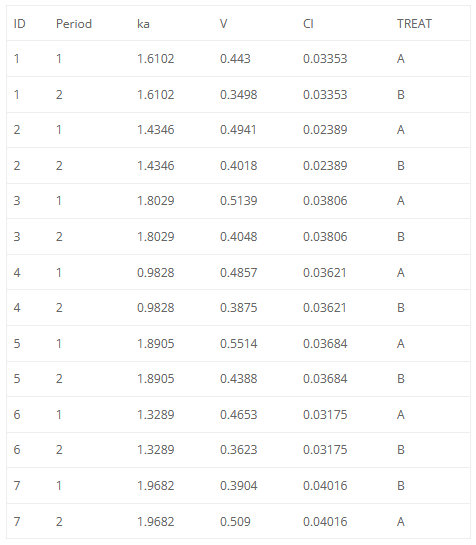Click V value 0.4941

(x=238, y=130)
